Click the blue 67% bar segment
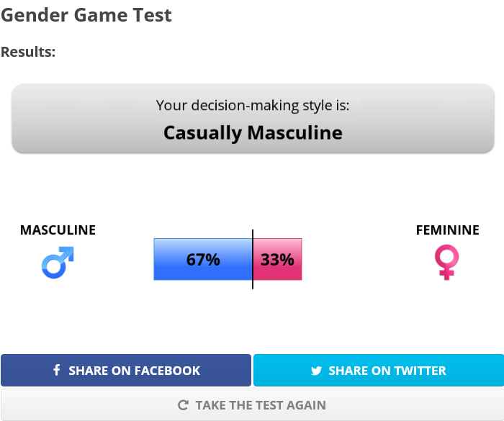504x421 pixels. (x=203, y=259)
